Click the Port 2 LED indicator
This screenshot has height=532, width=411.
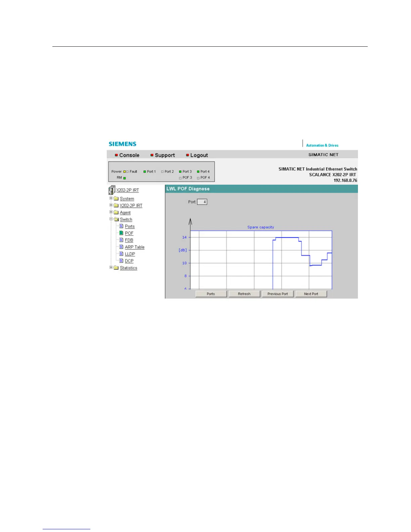[x=162, y=172]
